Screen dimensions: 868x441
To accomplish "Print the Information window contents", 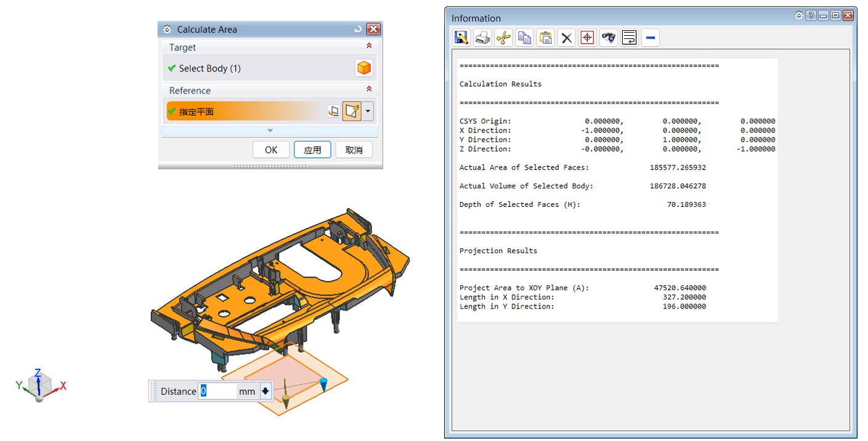I will [x=482, y=38].
